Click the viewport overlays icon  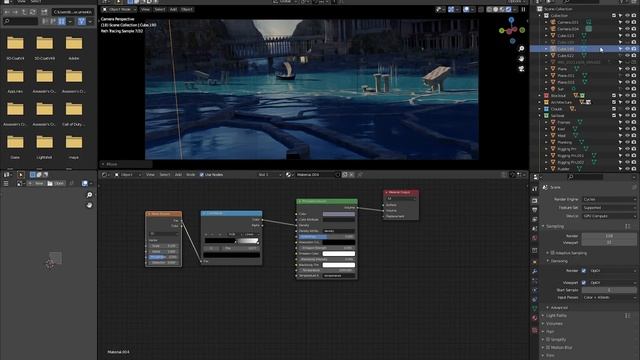pyautogui.click(x=466, y=9)
